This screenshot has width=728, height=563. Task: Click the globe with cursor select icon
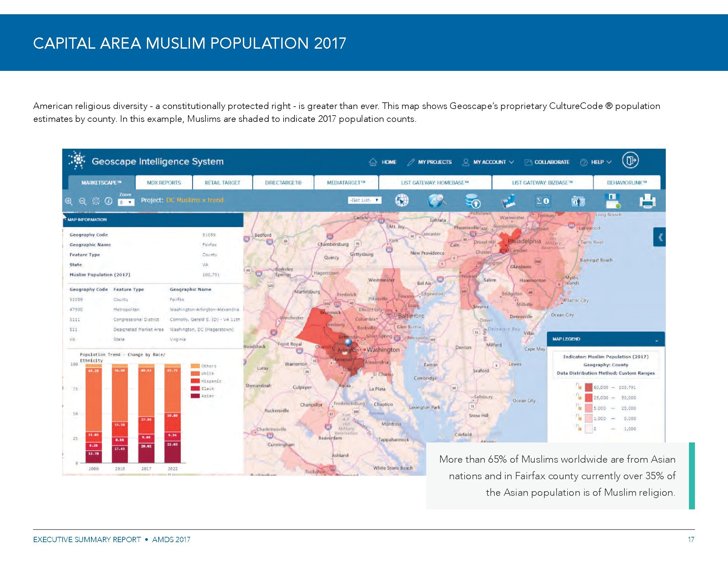(402, 201)
